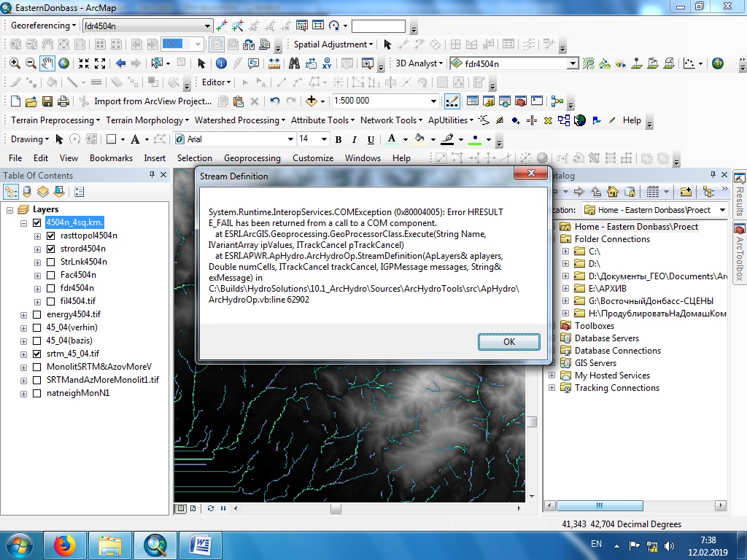
Task: Open the Watershed Processing menu
Action: pyautogui.click(x=239, y=120)
